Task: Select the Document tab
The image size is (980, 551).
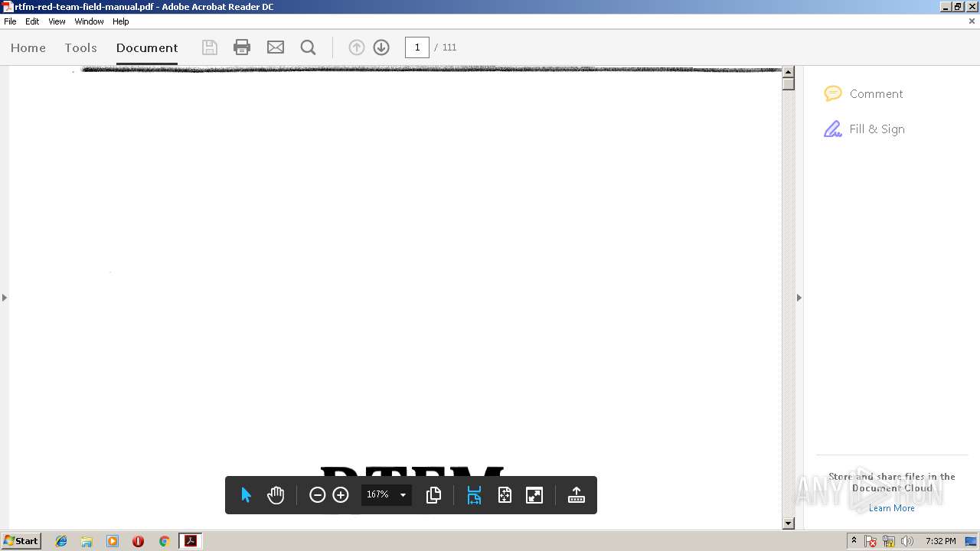Action: (147, 47)
